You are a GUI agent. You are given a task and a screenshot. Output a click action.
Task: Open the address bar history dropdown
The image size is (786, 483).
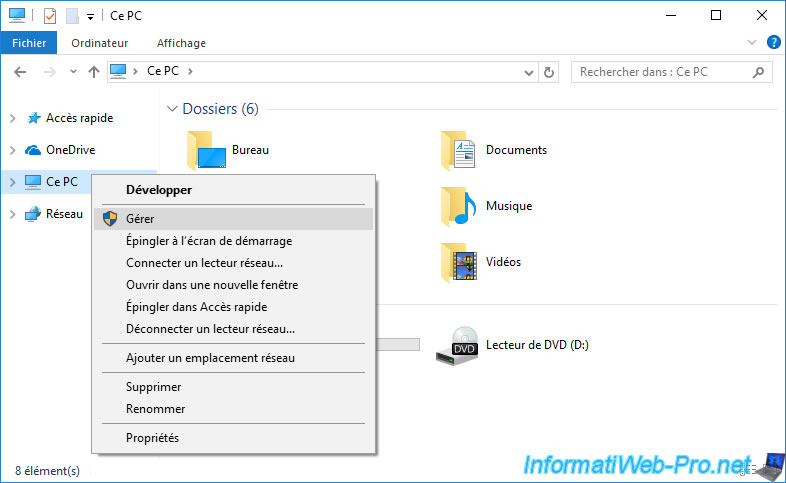click(x=530, y=72)
